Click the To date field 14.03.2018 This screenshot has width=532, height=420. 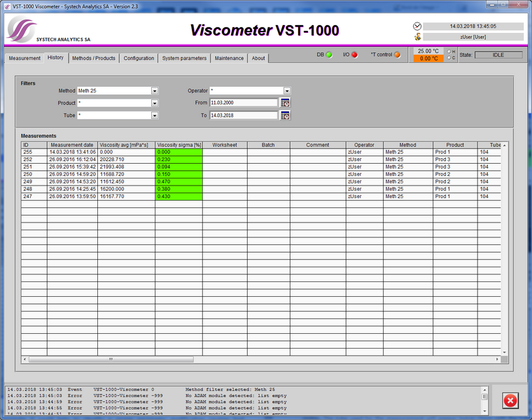click(x=244, y=115)
